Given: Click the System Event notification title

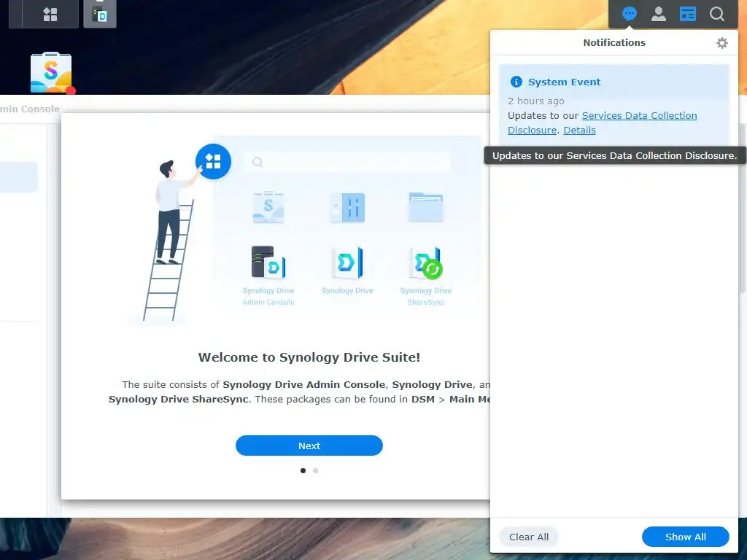Looking at the screenshot, I should [564, 82].
